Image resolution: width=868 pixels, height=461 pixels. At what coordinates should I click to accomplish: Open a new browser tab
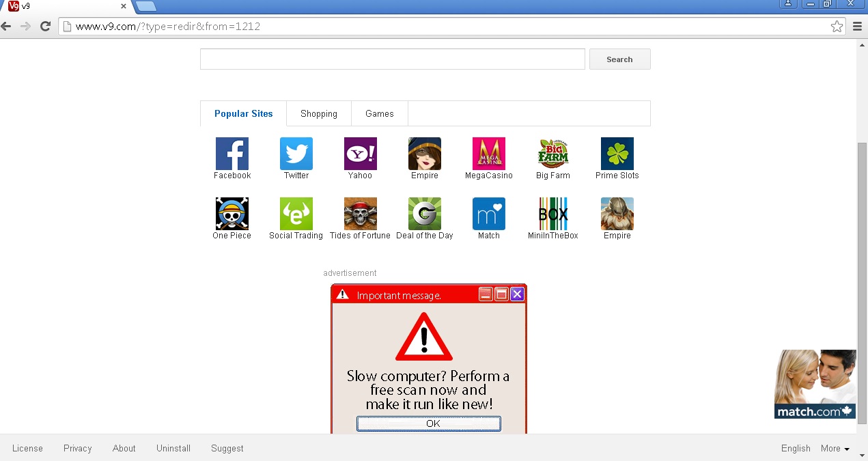pos(146,7)
